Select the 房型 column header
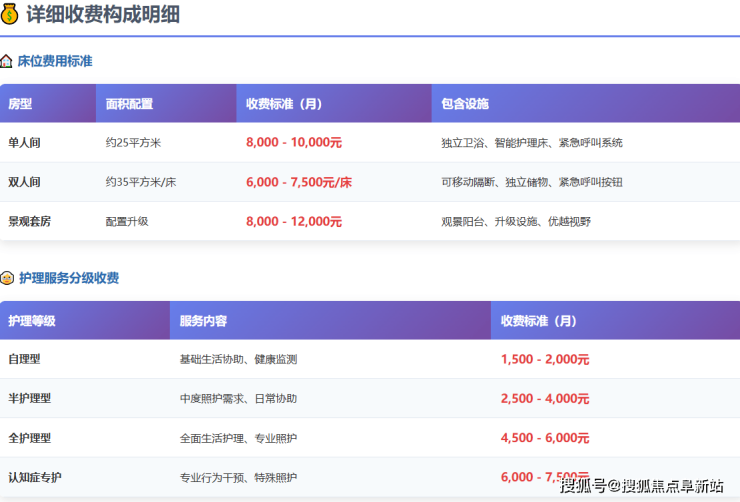This screenshot has height=502, width=740. pos(20,104)
